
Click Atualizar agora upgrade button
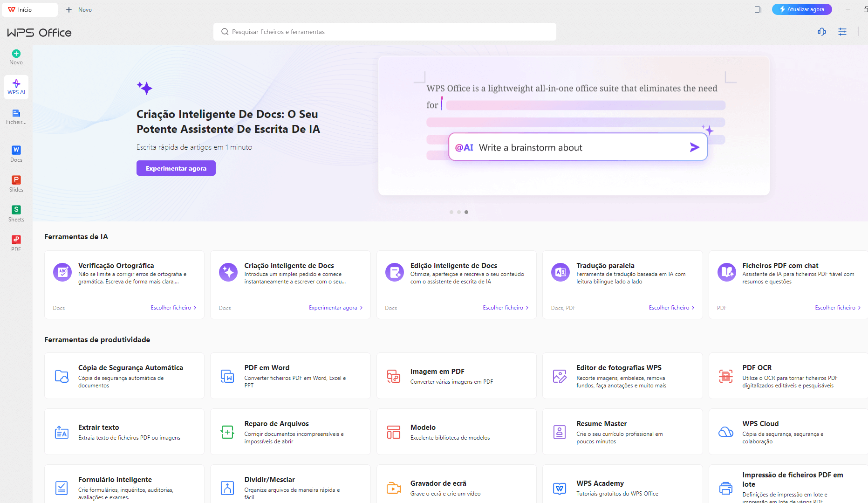point(802,9)
